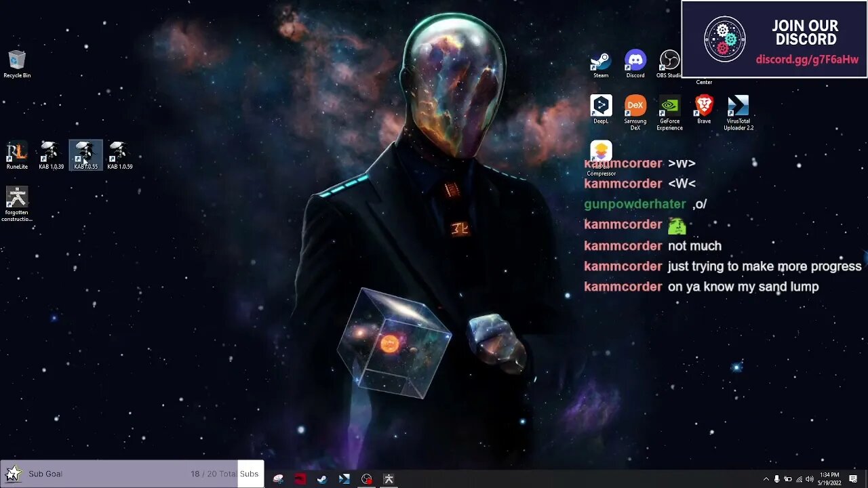Image resolution: width=868 pixels, height=488 pixels.
Task: Select the KAB 1.0.59 desktop shortcut
Action: 120,155
